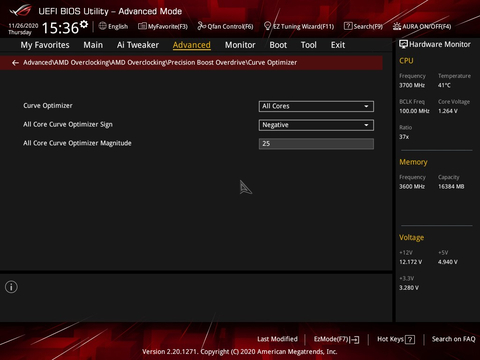Image resolution: width=480 pixels, height=360 pixels.
Task: Select the Advanced tab
Action: pyautogui.click(x=192, y=45)
